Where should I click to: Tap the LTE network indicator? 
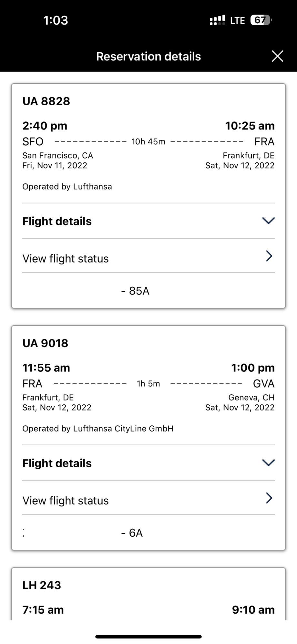tap(237, 21)
